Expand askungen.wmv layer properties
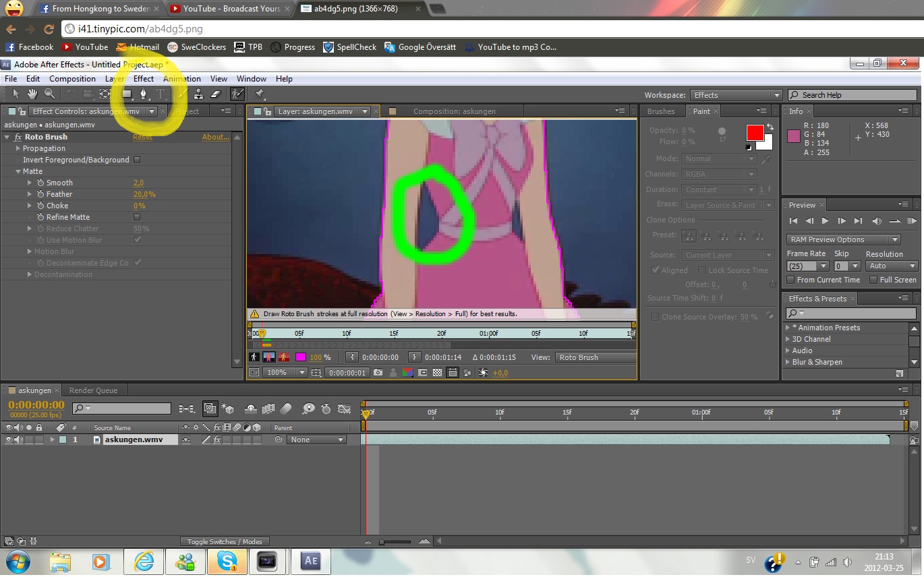 52,439
